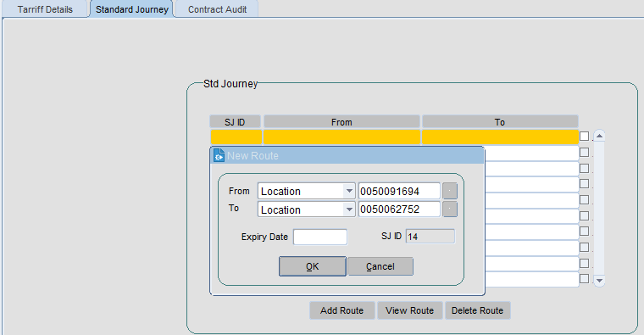644x335 pixels.
Task: Edit the From location code 0050091694
Action: [399, 191]
